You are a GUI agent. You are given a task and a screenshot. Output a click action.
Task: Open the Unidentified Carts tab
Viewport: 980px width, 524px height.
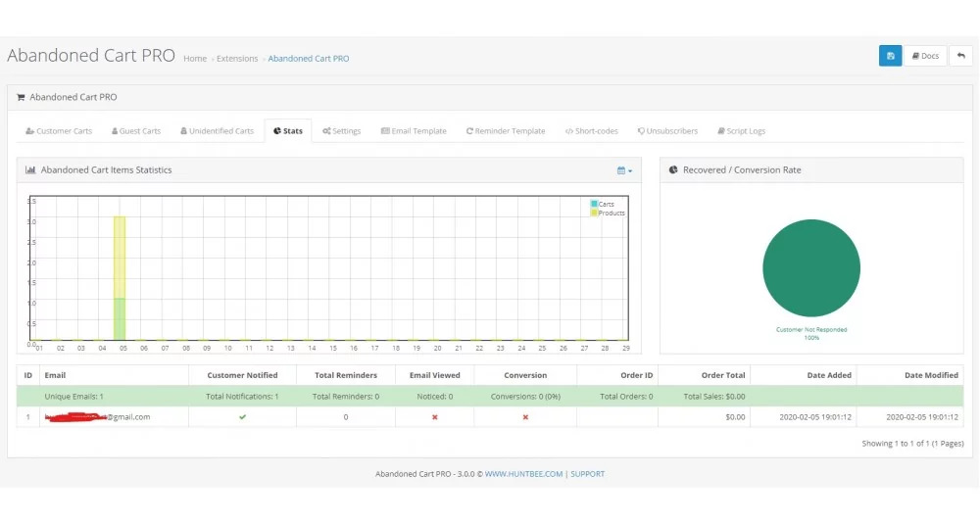(x=217, y=131)
